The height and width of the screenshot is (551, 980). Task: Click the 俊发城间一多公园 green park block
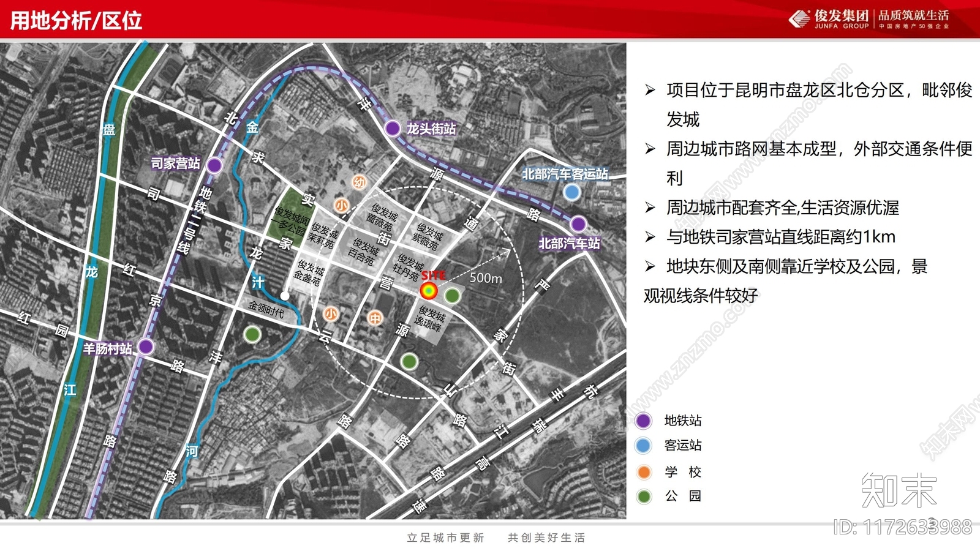click(290, 216)
